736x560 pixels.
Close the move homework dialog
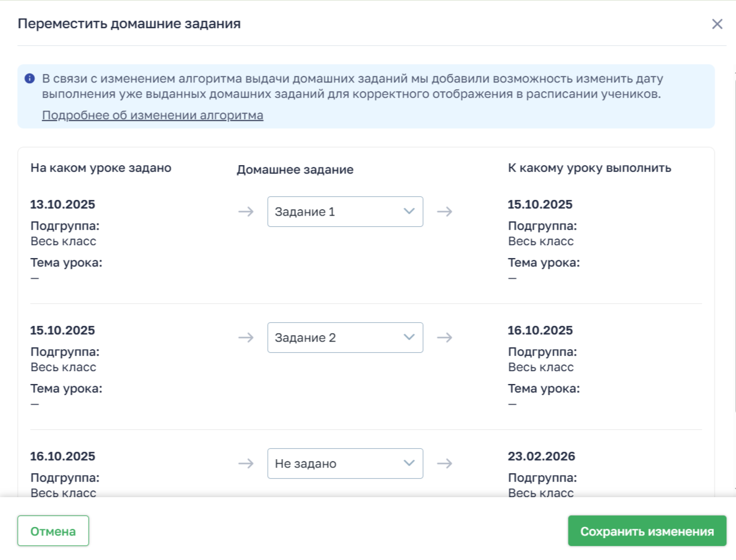[717, 24]
